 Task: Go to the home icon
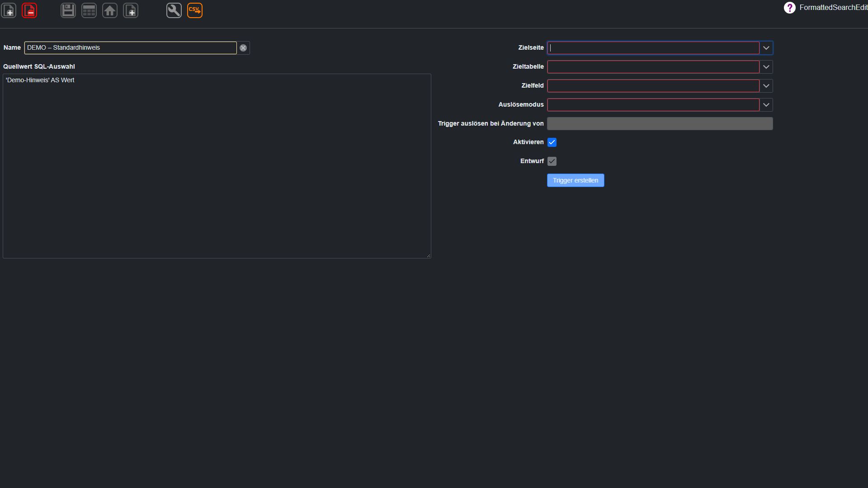pyautogui.click(x=110, y=10)
